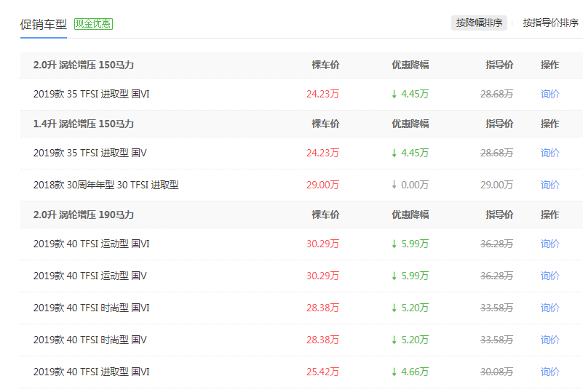The width and height of the screenshot is (583, 392).
Task: Open model 2019款 40 TFSI 时尚型 国VI
Action: click(92, 308)
